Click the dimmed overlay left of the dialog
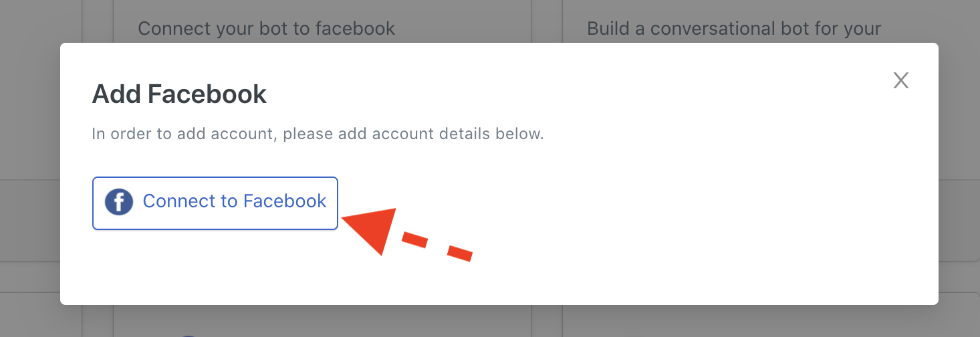This screenshot has width=980, height=337. (30, 167)
